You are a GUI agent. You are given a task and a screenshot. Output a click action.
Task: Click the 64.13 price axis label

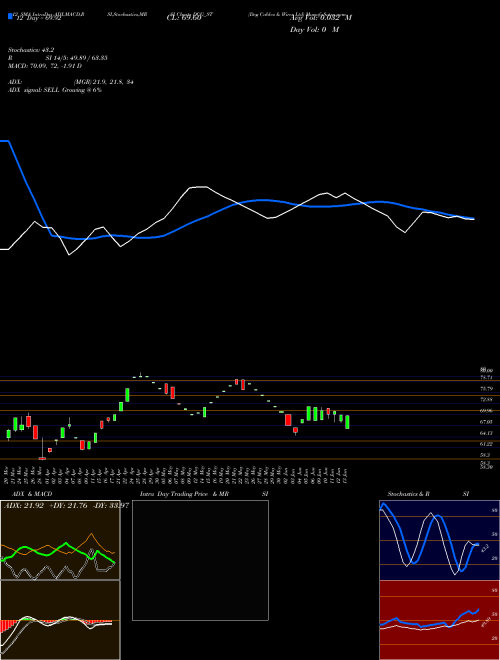(x=486, y=433)
